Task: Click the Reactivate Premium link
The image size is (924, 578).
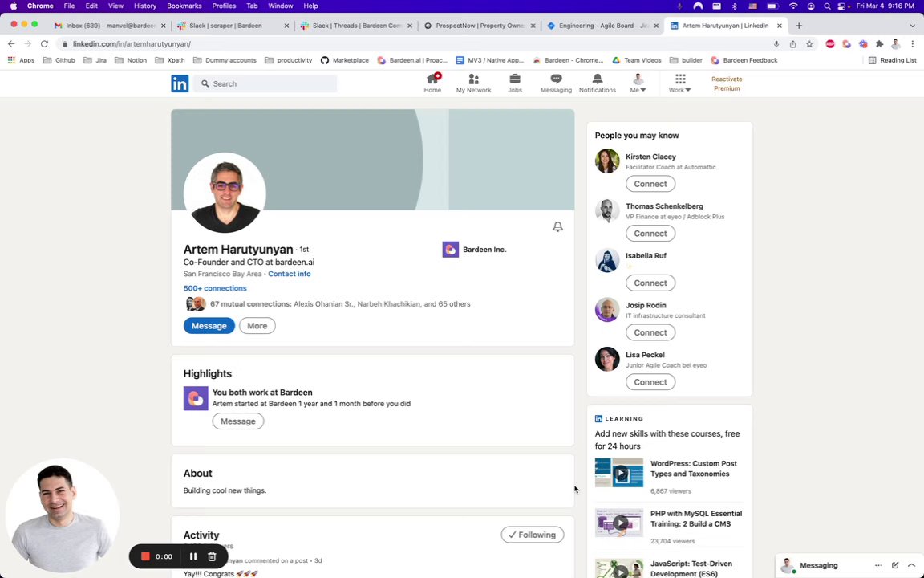Action: (727, 83)
